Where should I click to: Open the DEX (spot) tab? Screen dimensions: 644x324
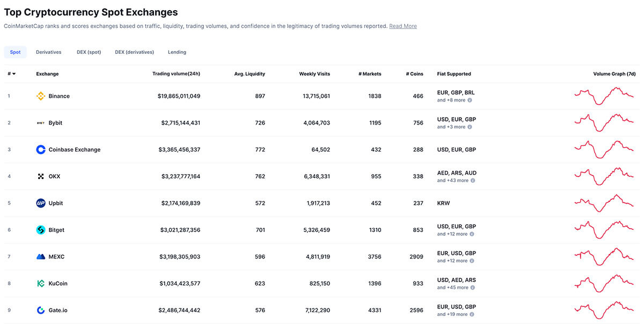coord(89,52)
